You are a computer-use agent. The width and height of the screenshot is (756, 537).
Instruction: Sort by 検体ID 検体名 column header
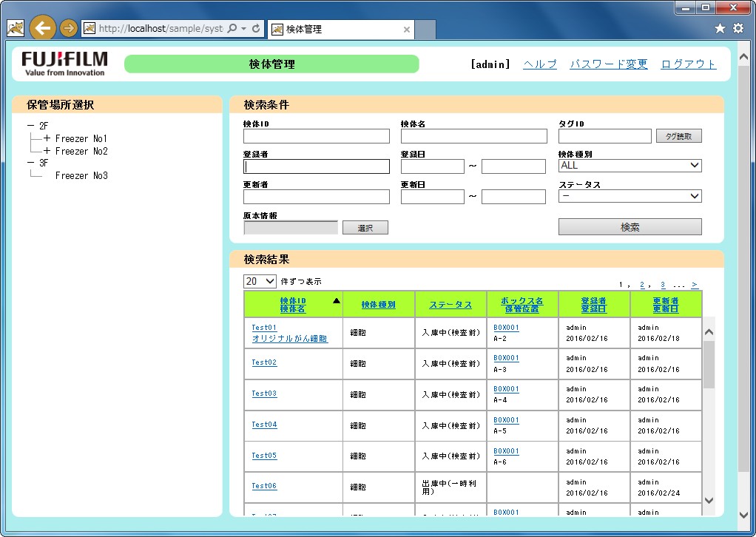click(293, 305)
